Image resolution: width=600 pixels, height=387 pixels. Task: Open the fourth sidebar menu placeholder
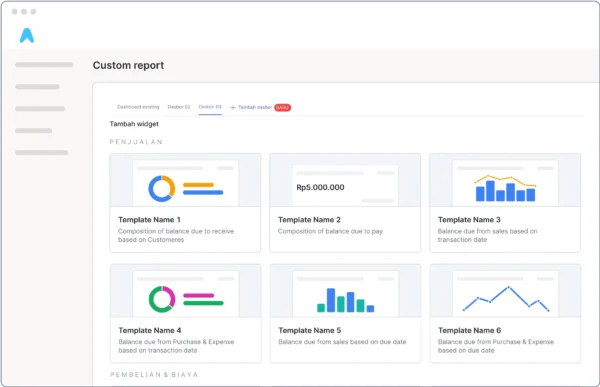pyautogui.click(x=34, y=131)
